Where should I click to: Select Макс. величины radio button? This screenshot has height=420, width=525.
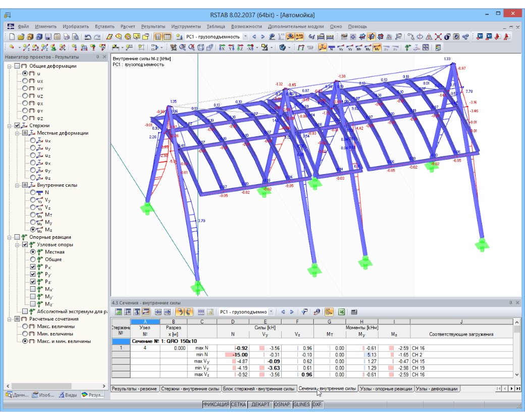tap(25, 326)
